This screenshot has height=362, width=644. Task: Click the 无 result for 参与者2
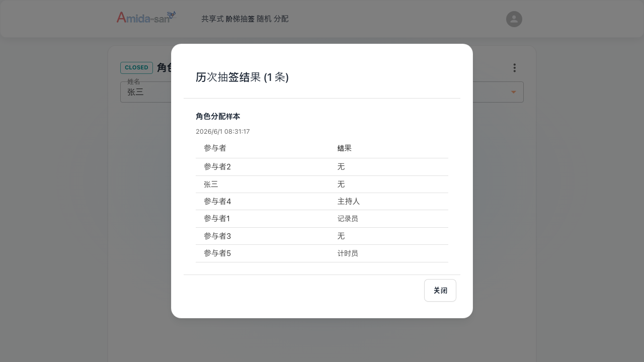click(341, 167)
